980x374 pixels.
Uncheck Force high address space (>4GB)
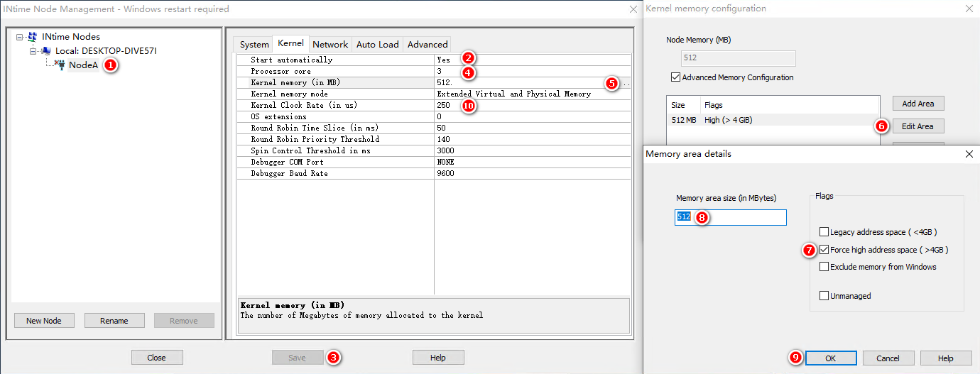coord(824,250)
